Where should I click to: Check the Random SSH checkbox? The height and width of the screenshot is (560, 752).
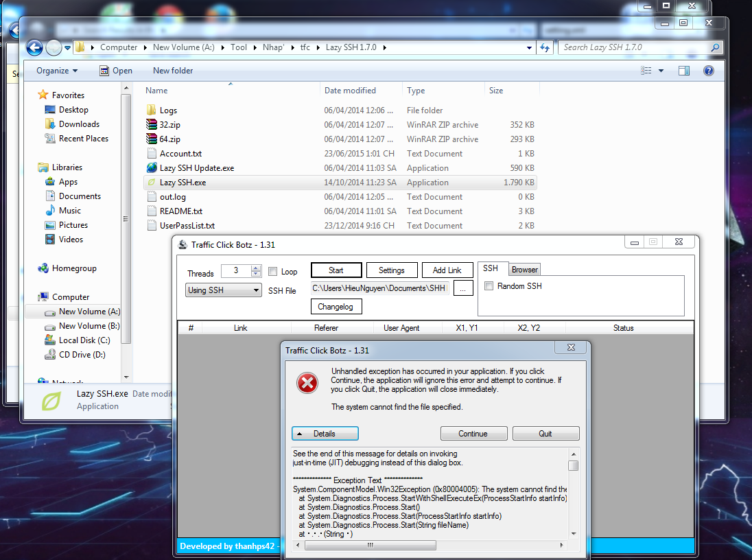489,286
